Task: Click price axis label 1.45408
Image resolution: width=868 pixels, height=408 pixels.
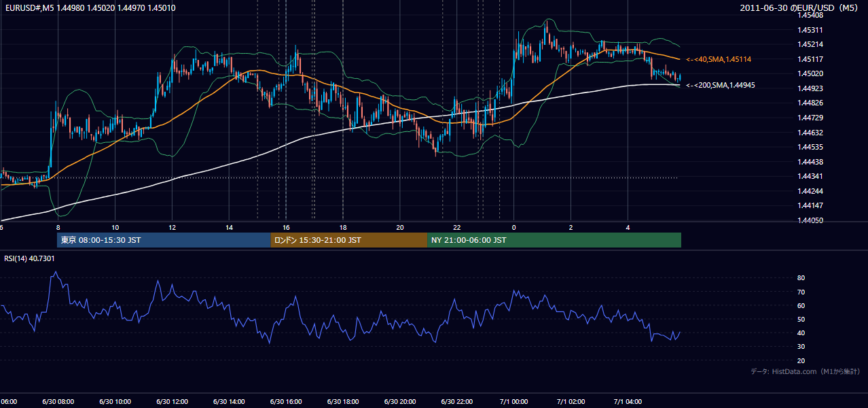Action: tap(811, 15)
